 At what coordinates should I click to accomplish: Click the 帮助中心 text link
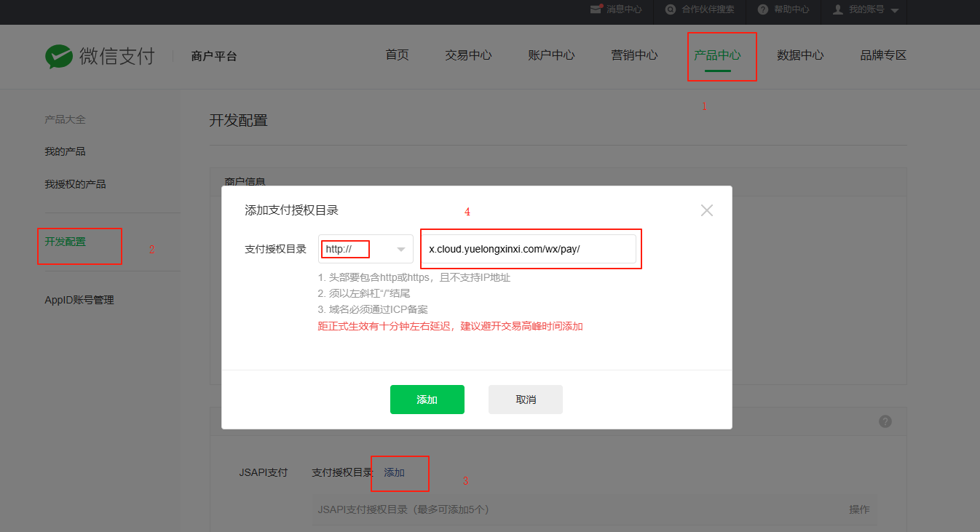tap(791, 9)
